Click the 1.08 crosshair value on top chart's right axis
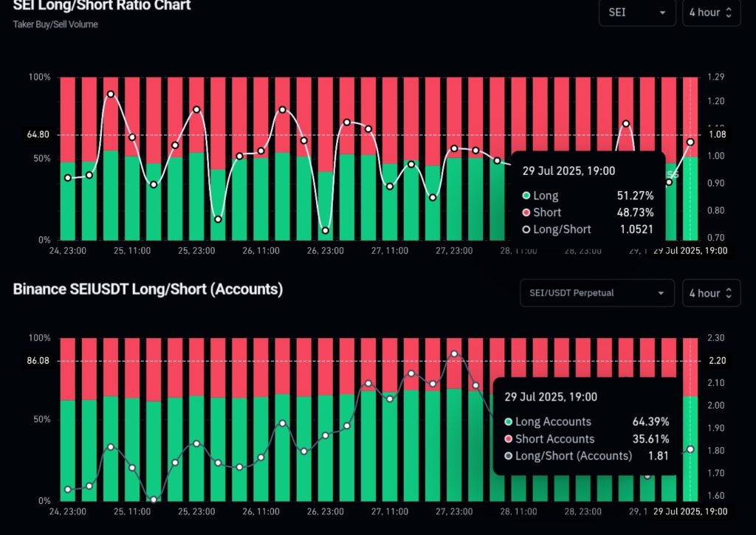Viewport: 756px width, 535px height. pos(718,134)
